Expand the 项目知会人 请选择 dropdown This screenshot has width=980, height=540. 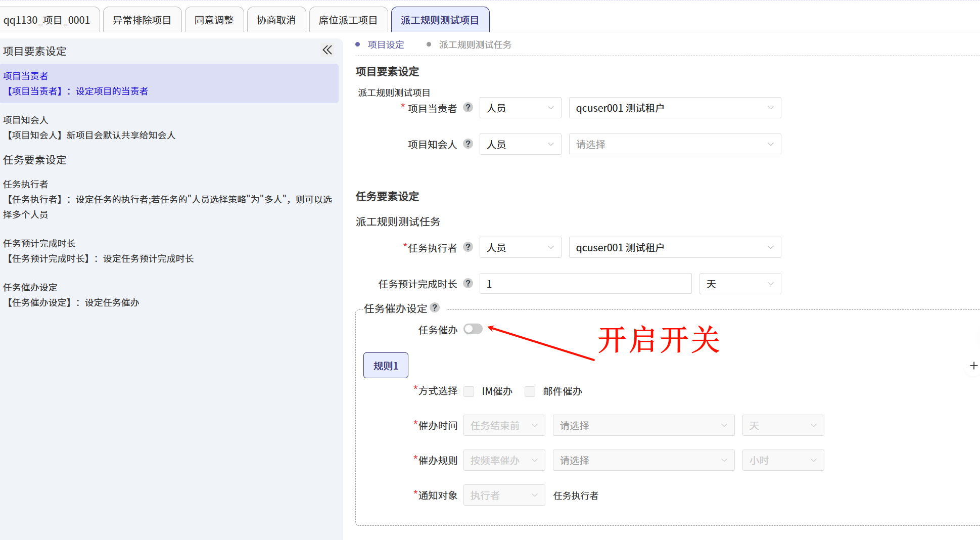pyautogui.click(x=674, y=144)
